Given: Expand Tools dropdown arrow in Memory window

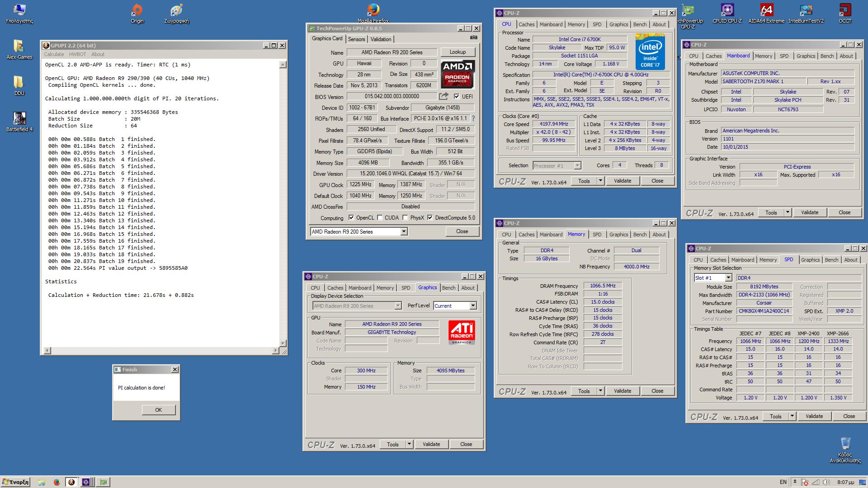Looking at the screenshot, I should [x=600, y=391].
